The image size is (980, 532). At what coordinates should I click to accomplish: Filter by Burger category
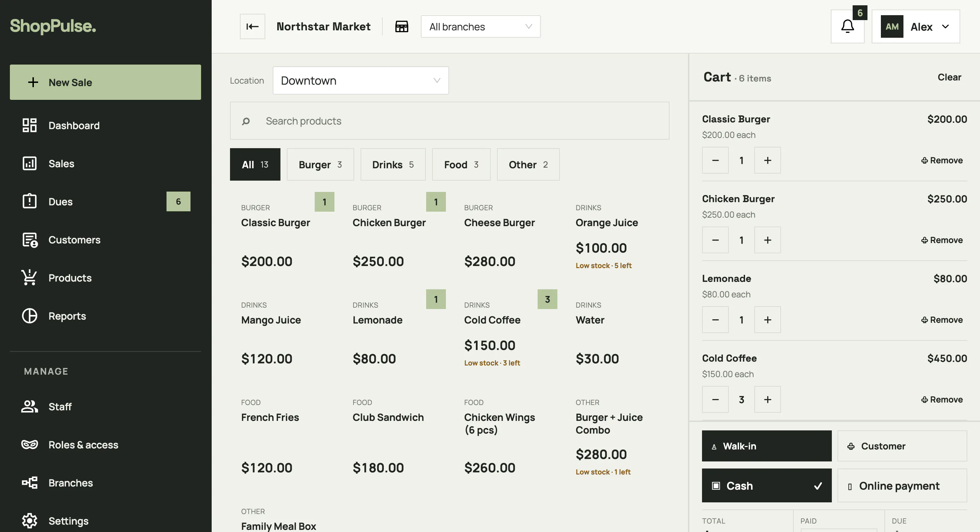click(320, 164)
